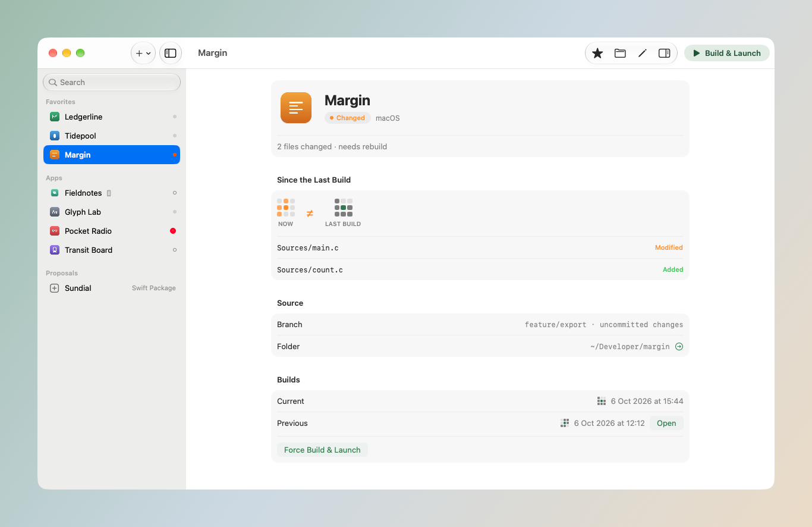Open the project folder toolbar icon
Viewport: 812px width, 527px height.
point(620,53)
